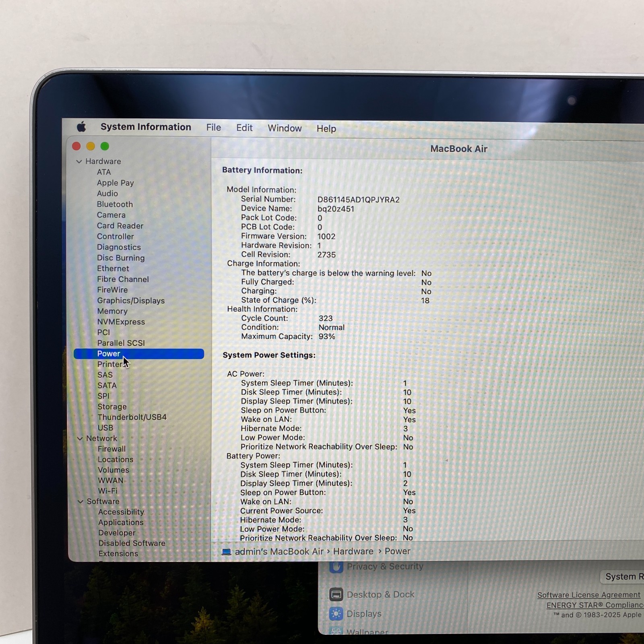
Task: Collapse the Hardware section
Action: [x=79, y=161]
